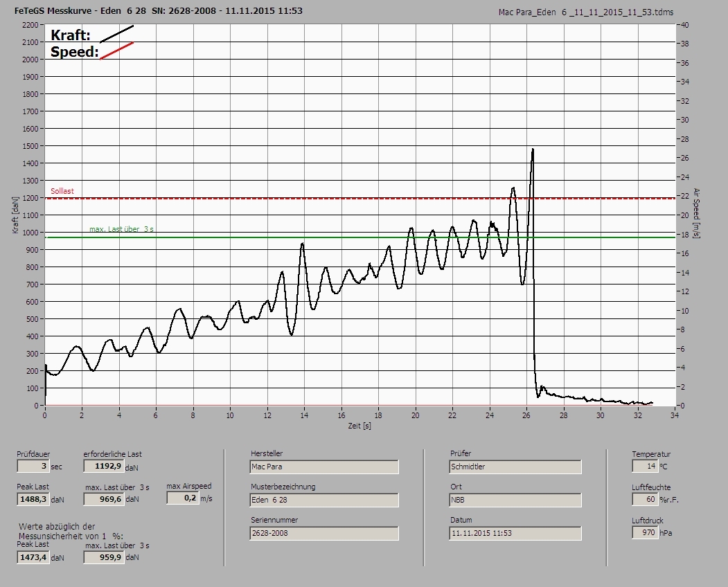
Task: Click the Luftfeuchte value 60
Action: point(645,499)
